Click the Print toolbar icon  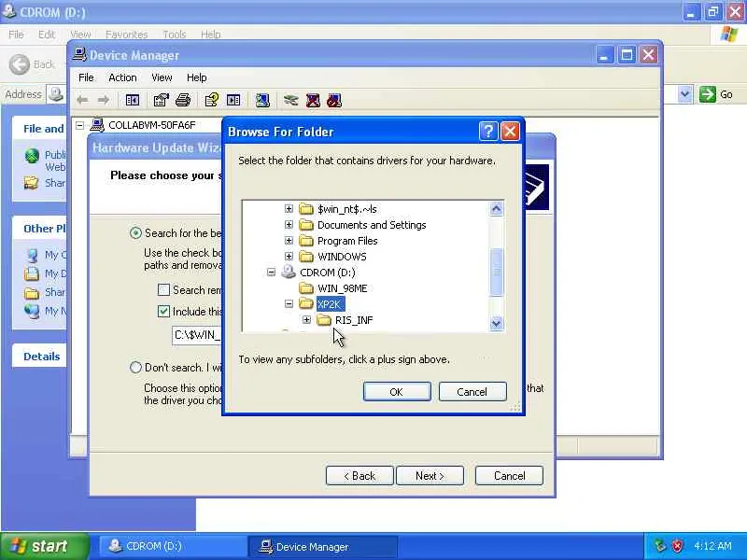point(183,100)
